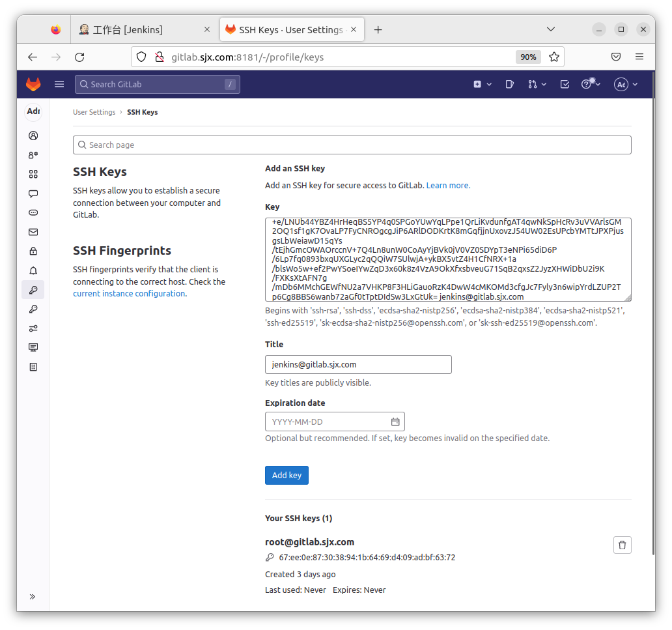The width and height of the screenshot is (672, 630).
Task: Open Notifications bell icon in sidebar
Action: (33, 270)
